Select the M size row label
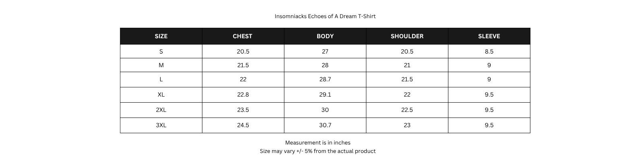This screenshot has width=644, height=161. pos(161,65)
